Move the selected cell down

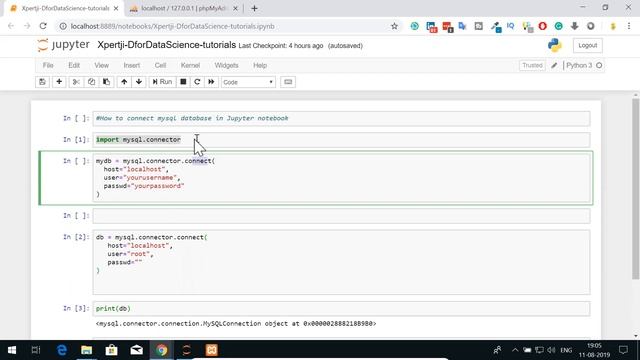point(139,82)
